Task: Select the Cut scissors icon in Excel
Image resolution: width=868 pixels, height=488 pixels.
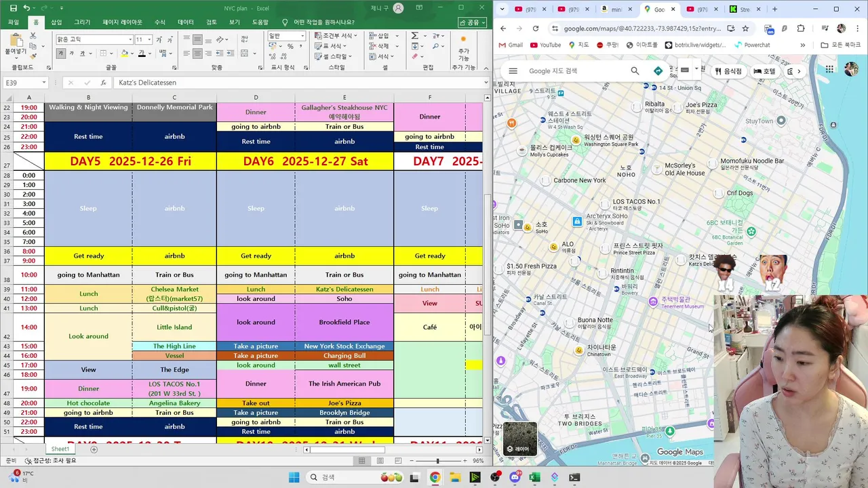Action: [33, 36]
